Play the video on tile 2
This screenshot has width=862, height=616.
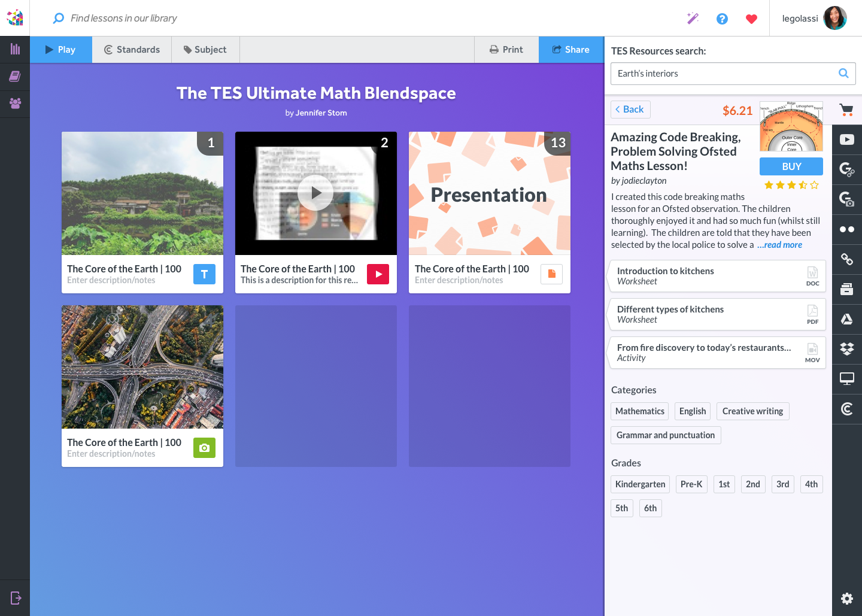[315, 193]
